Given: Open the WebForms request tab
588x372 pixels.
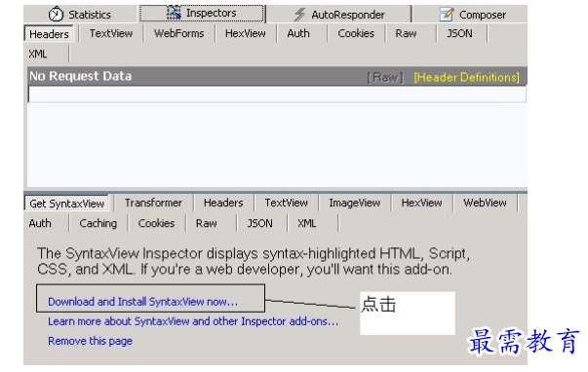Looking at the screenshot, I should (178, 33).
